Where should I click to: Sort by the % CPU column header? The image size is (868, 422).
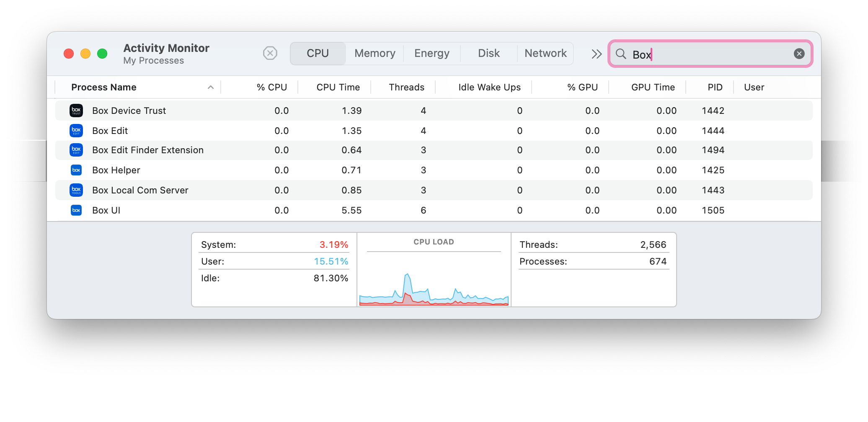click(271, 87)
